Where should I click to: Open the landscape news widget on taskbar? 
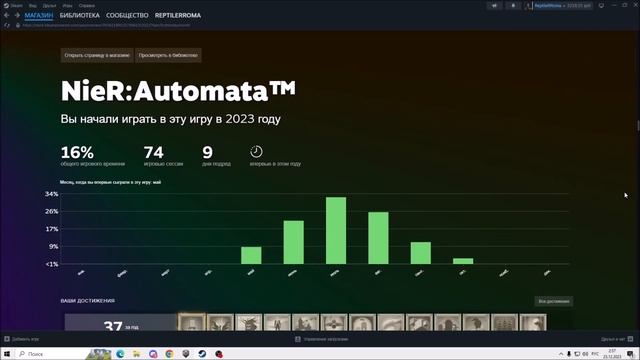(98, 354)
